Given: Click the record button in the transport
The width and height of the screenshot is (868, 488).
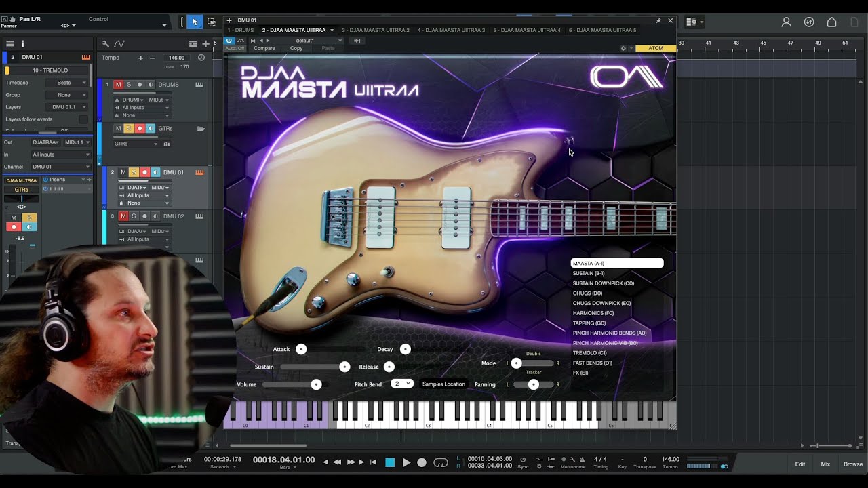Looking at the screenshot, I should [x=422, y=462].
